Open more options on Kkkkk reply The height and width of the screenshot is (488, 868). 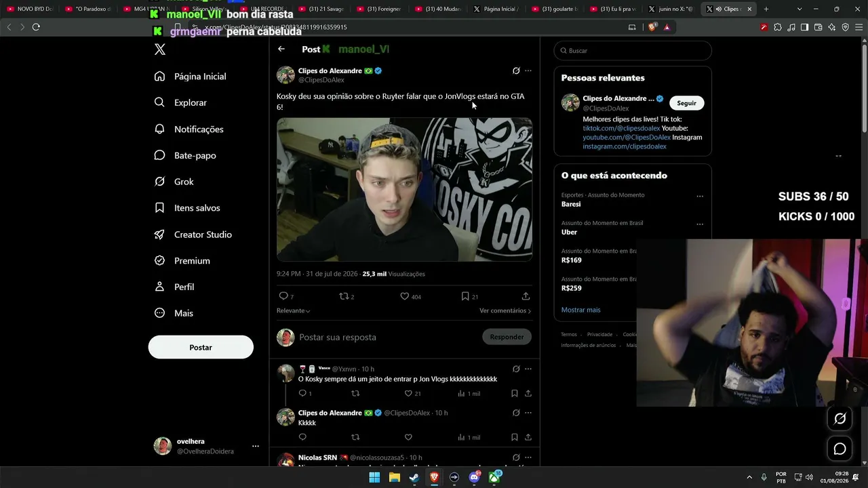click(x=528, y=413)
